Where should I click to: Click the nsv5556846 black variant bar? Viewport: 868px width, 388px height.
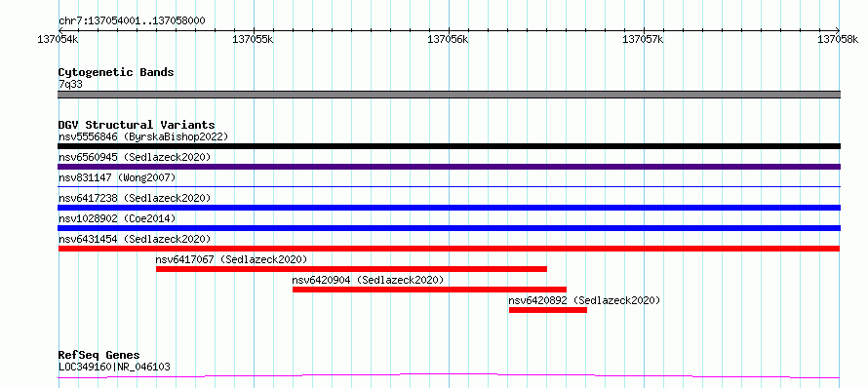tap(449, 146)
